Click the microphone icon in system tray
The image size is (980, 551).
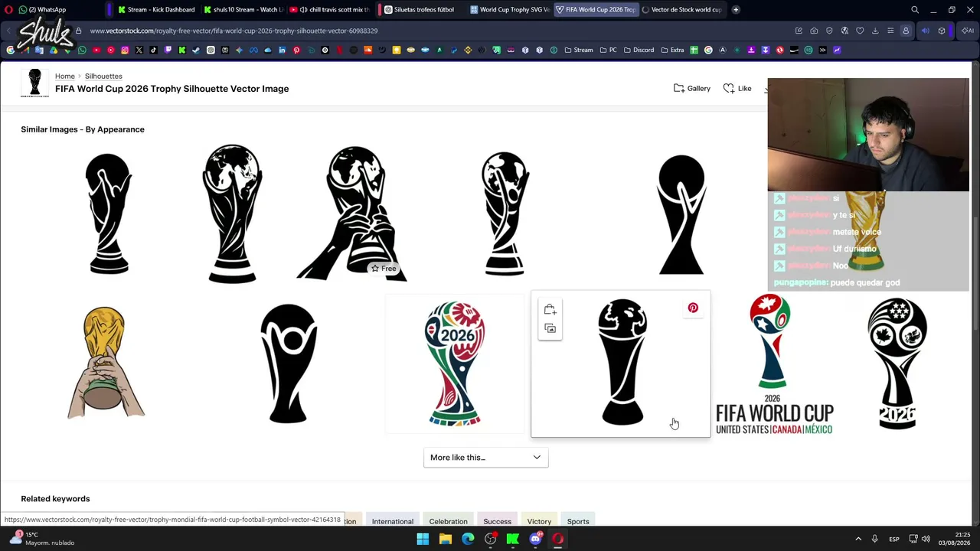point(874,539)
